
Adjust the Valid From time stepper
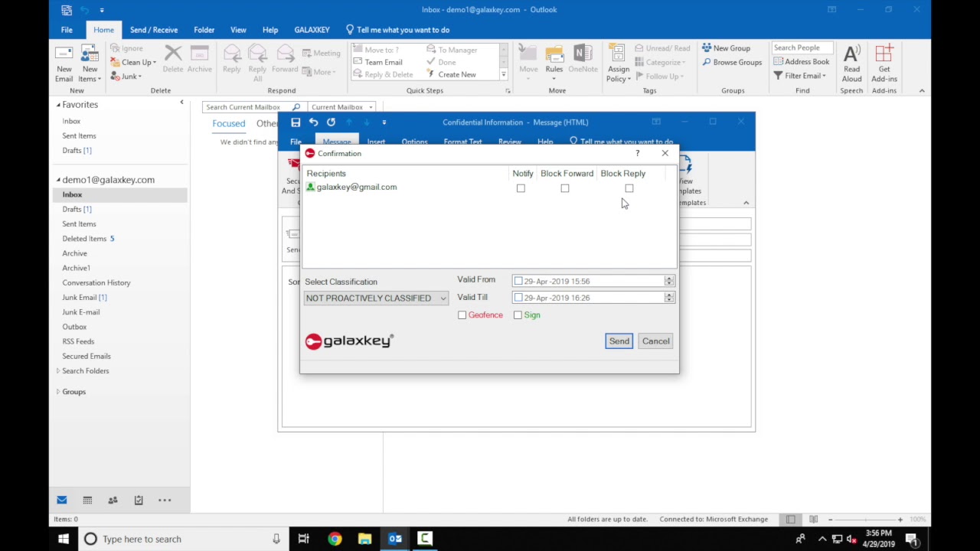(x=669, y=281)
